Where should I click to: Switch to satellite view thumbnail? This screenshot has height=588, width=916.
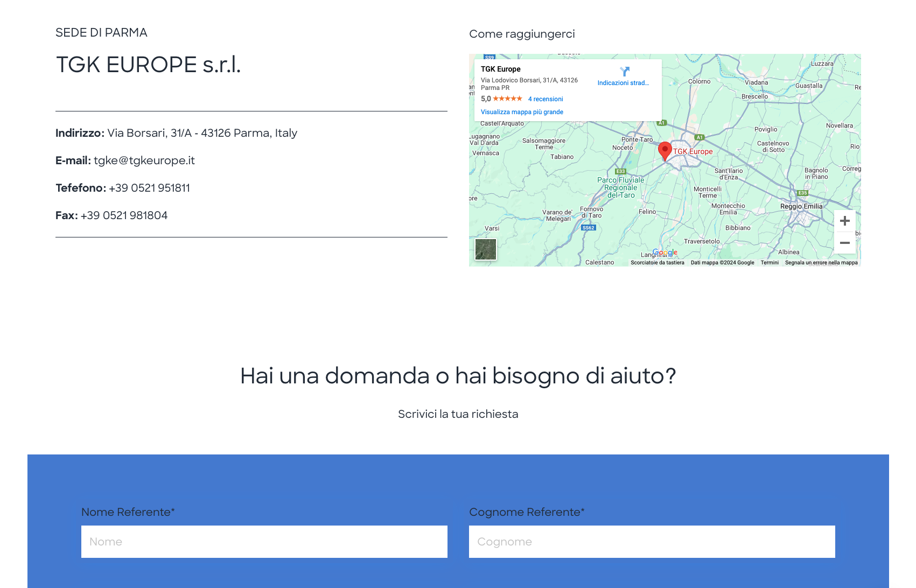485,249
